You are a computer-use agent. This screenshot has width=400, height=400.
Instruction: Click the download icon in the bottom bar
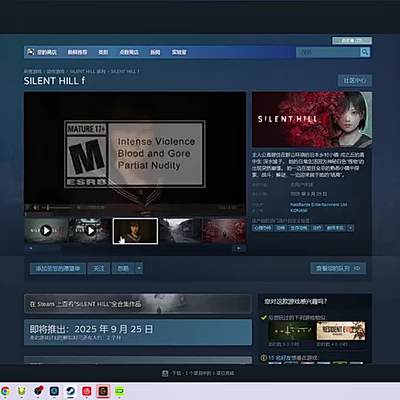[x=165, y=373]
